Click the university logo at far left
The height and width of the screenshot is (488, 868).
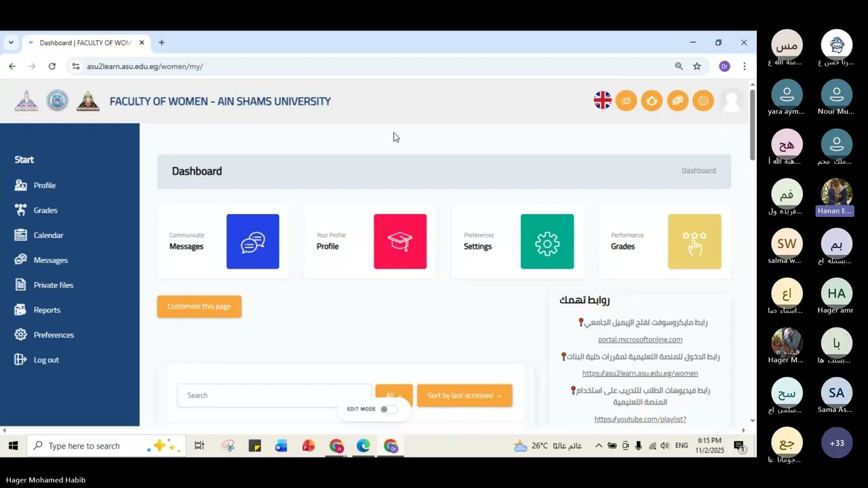pos(26,101)
